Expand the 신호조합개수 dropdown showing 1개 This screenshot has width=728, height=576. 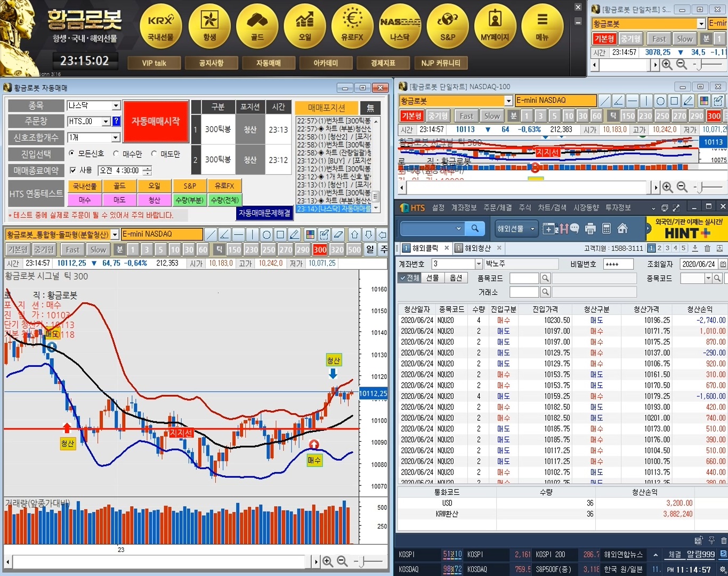115,138
